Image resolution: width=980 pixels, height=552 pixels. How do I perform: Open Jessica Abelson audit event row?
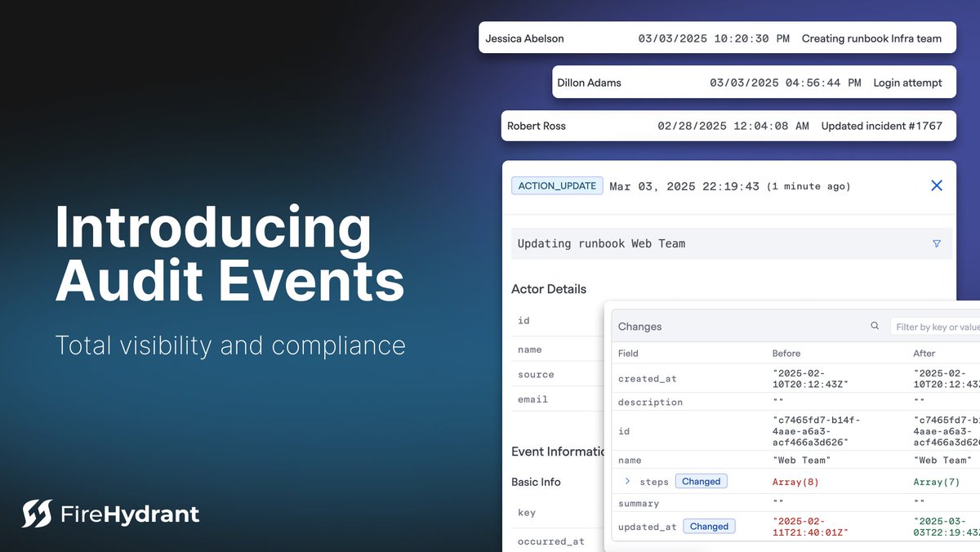pos(717,38)
